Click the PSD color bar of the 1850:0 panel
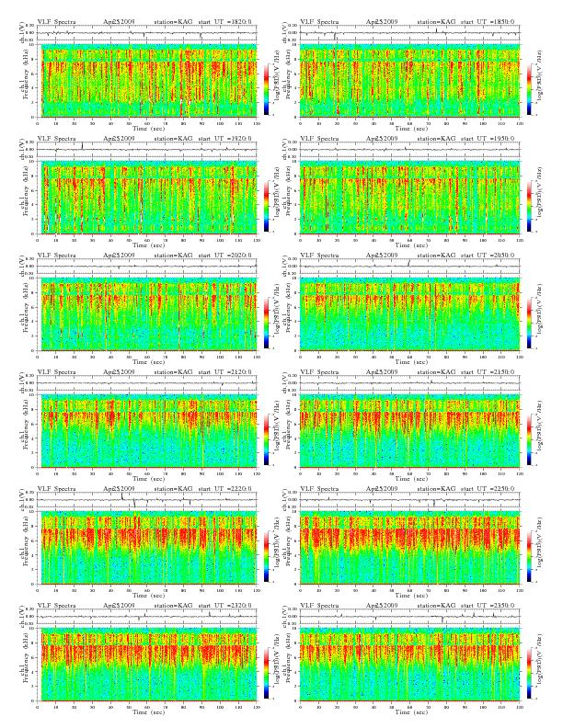 (530, 89)
